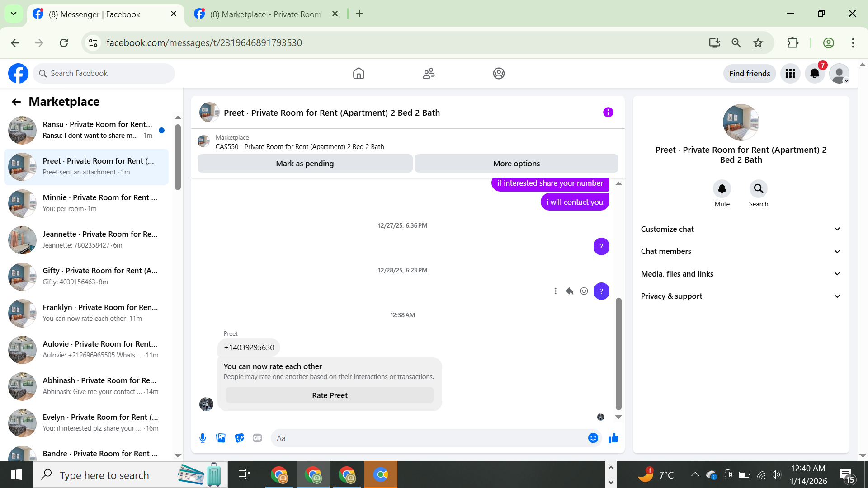The width and height of the screenshot is (868, 488).
Task: Click the voice clip microphone icon
Action: pos(203,438)
